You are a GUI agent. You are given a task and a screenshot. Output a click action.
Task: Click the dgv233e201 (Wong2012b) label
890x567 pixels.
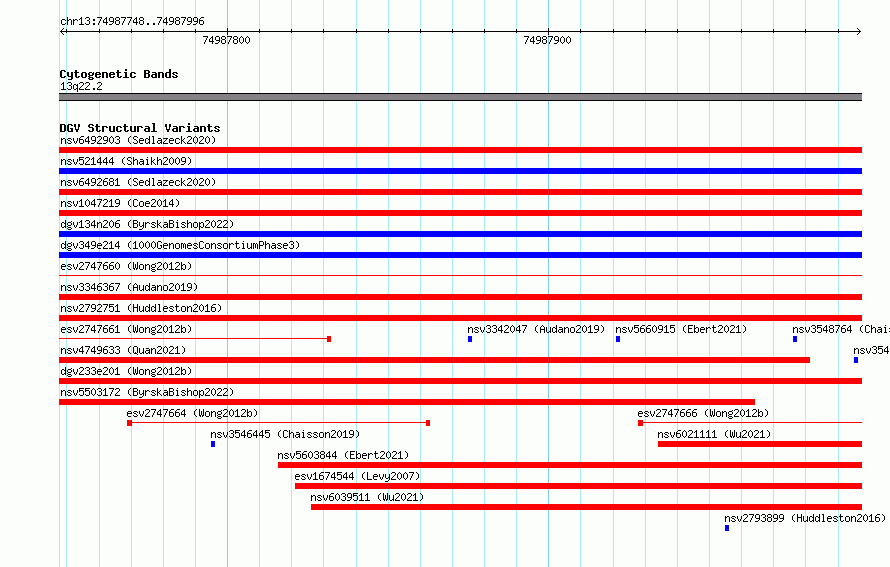point(126,371)
